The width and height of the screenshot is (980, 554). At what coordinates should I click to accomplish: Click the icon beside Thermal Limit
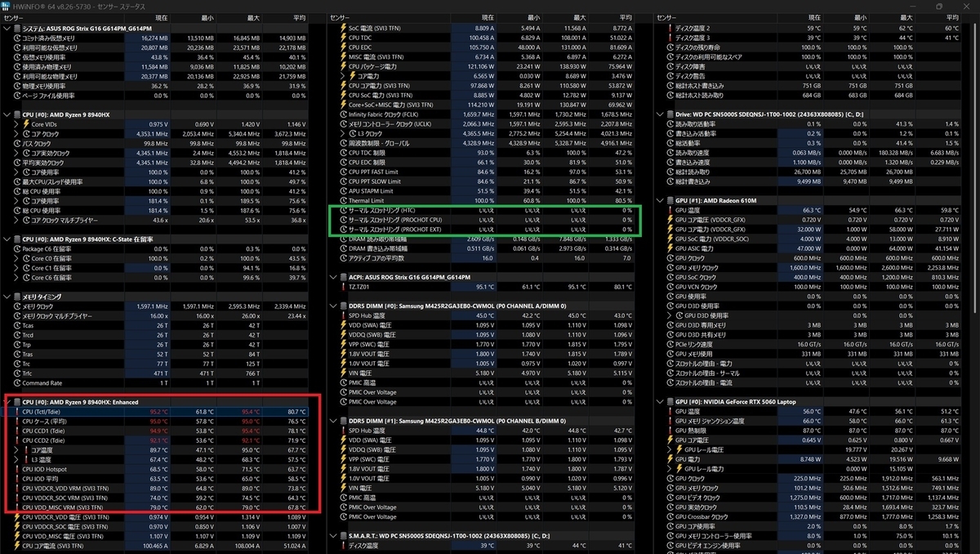pos(343,200)
